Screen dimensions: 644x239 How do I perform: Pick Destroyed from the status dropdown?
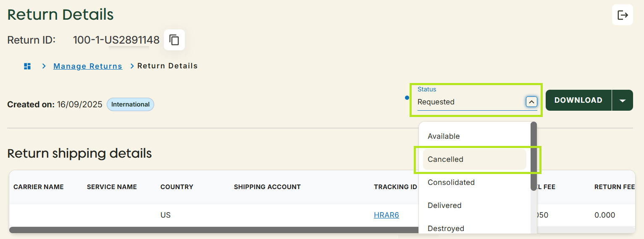tap(446, 229)
